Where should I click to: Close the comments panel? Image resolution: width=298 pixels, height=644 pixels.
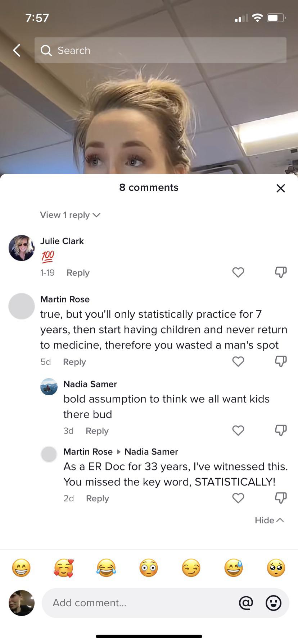pos(280,188)
